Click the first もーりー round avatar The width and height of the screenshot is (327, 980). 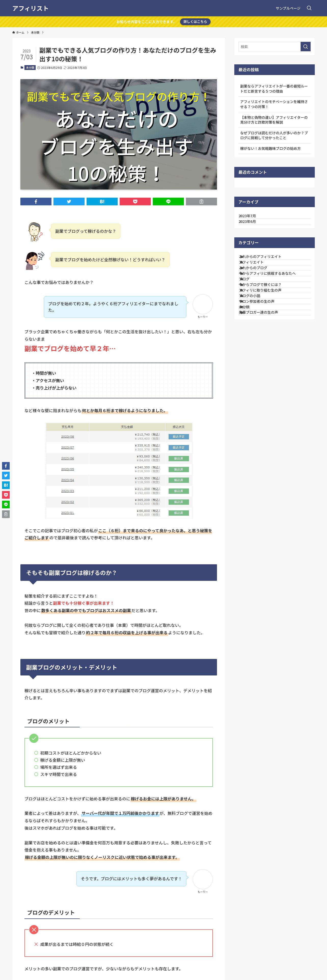coord(202,304)
